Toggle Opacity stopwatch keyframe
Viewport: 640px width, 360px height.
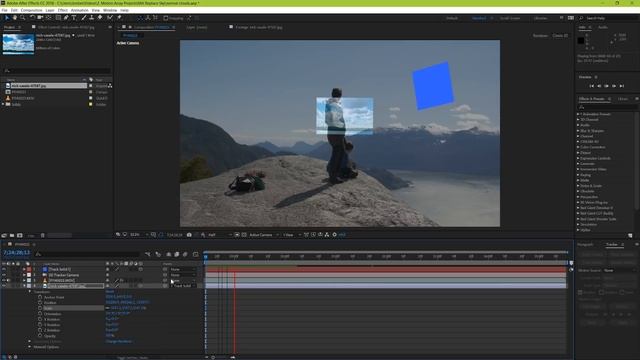(40, 336)
